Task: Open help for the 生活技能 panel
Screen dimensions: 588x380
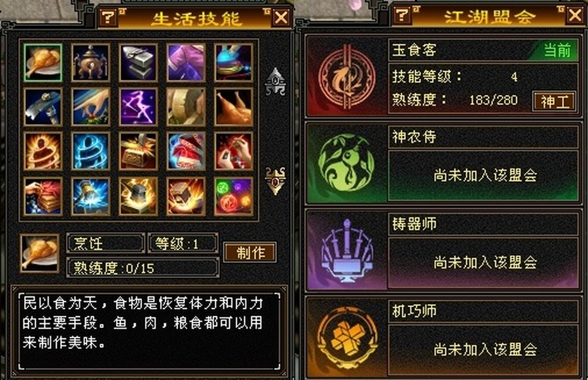Action: click(x=108, y=17)
